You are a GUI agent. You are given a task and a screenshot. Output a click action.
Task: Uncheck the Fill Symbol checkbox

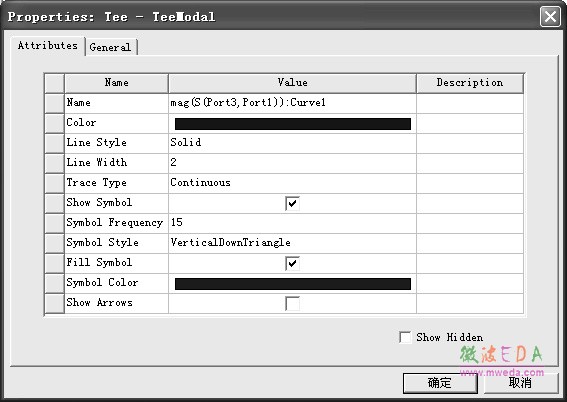292,264
